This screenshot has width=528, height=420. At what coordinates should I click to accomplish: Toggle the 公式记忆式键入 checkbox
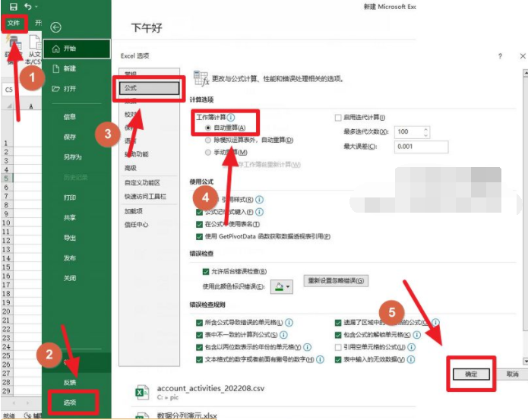[199, 213]
